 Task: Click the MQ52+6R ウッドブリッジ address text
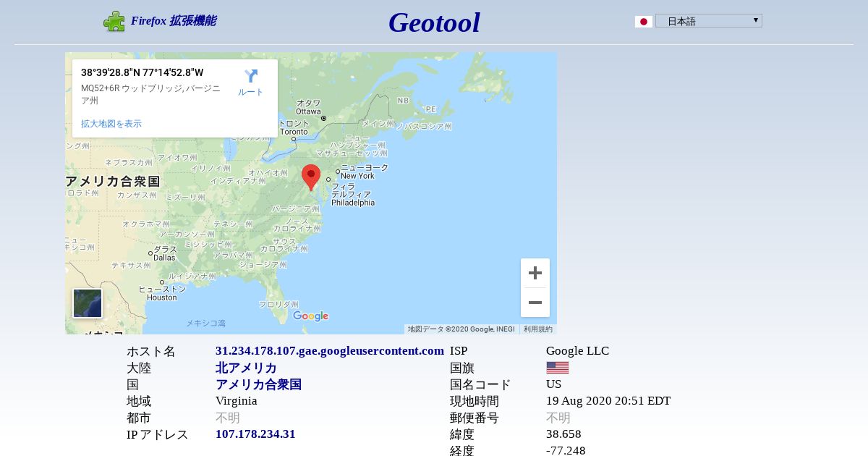point(150,94)
